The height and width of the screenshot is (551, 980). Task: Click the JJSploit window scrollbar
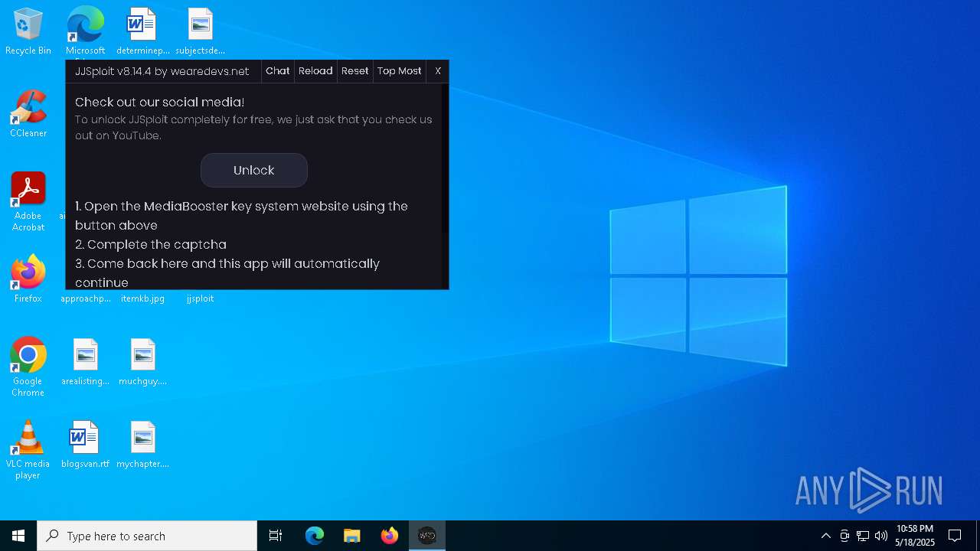[444, 159]
